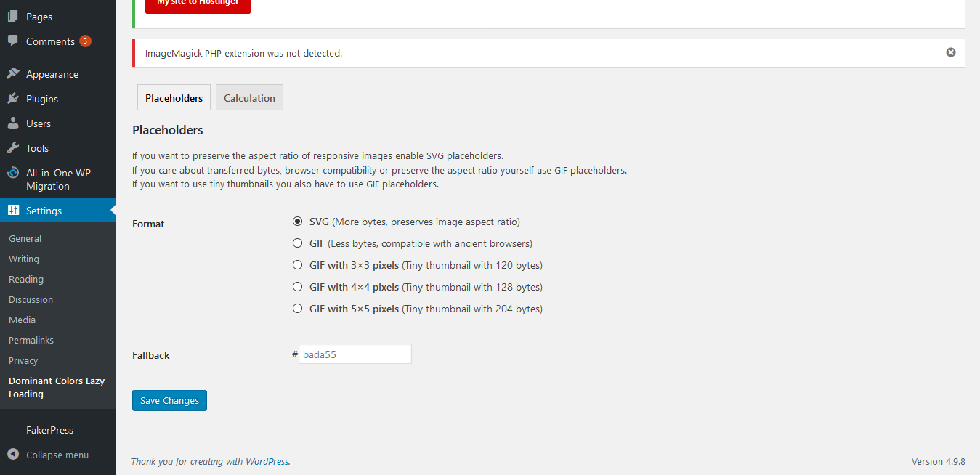Click the Fallback field label

(x=151, y=355)
